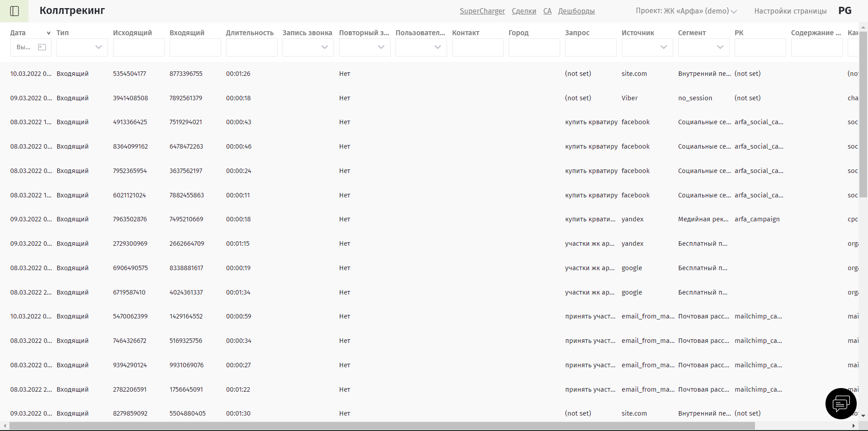868x431 pixels.
Task: Click the Запрос filter input
Action: 591,47
